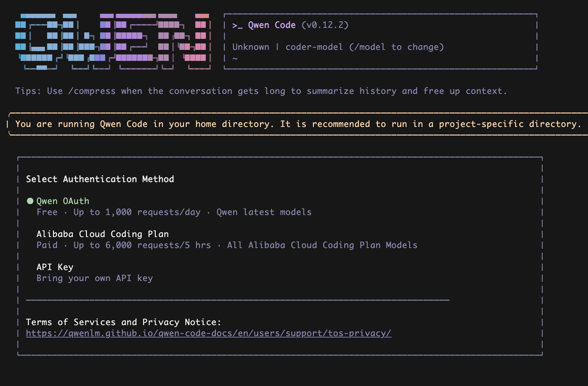Select the green Qwen OAuth radio dot
This screenshot has height=386, width=588.
tap(30, 201)
